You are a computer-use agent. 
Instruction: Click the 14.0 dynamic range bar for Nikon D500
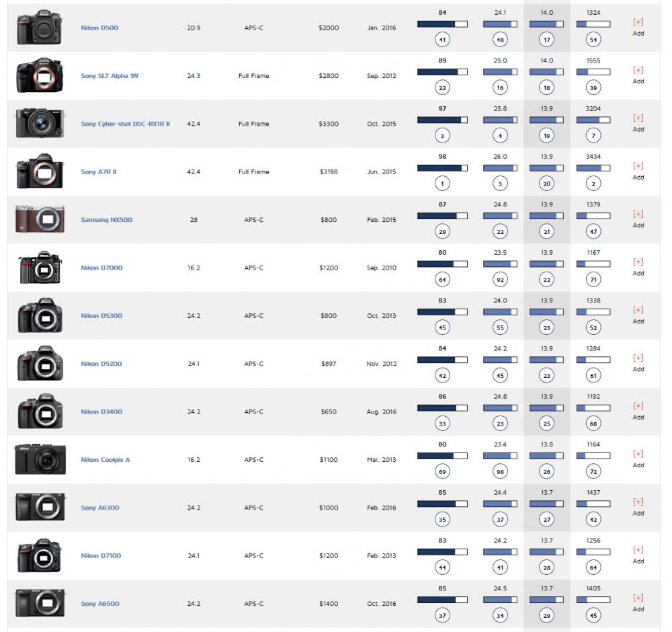pyautogui.click(x=546, y=24)
